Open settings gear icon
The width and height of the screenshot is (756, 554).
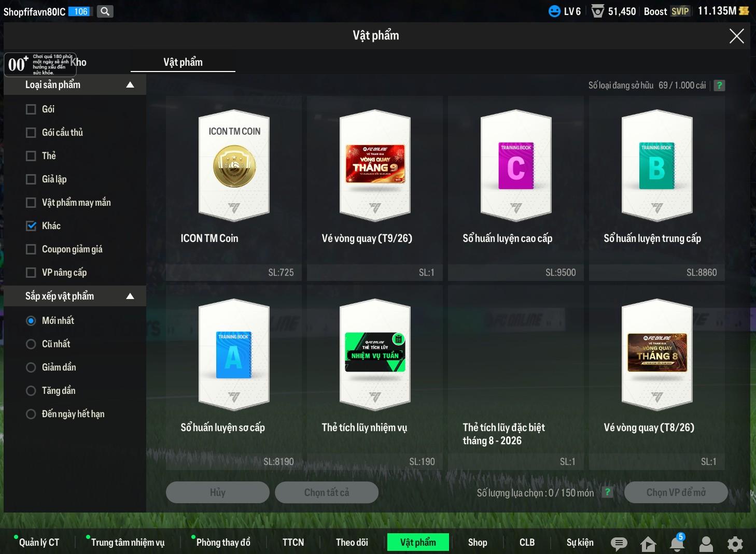735,544
